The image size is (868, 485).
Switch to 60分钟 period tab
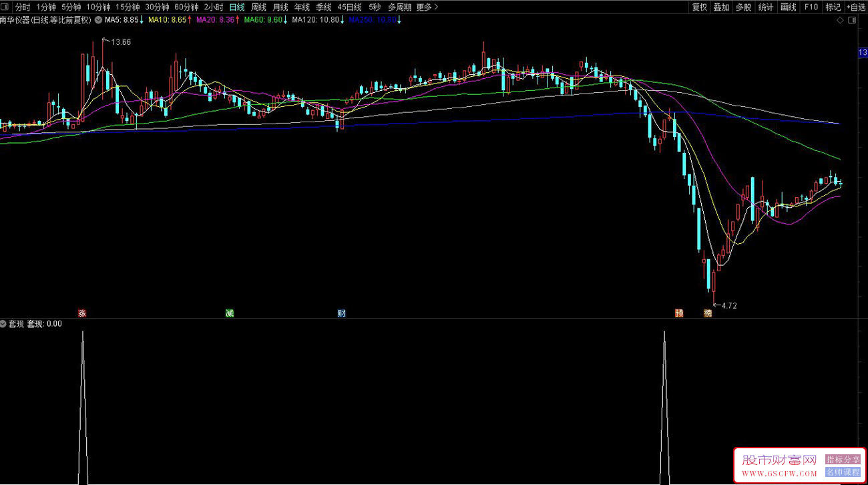[186, 7]
